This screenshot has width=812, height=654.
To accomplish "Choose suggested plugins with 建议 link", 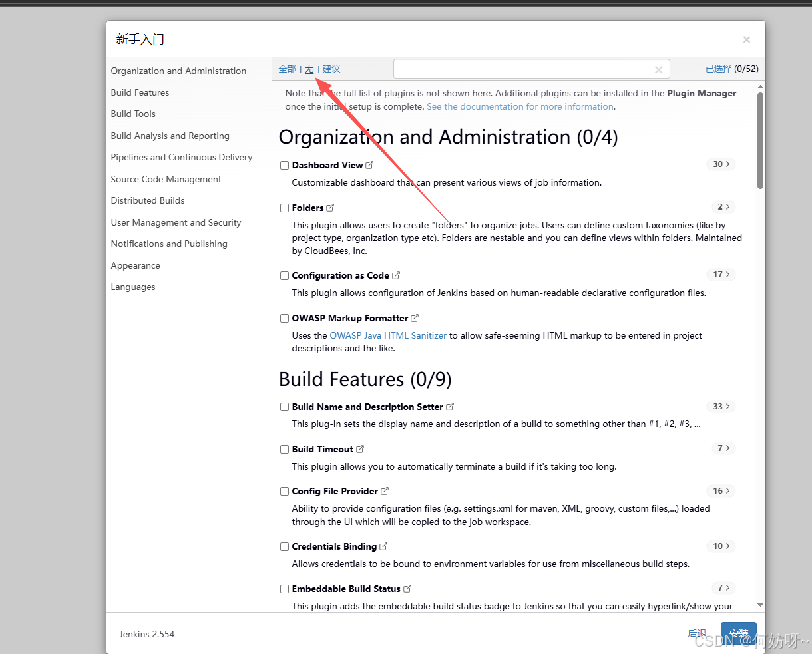I will [x=331, y=69].
